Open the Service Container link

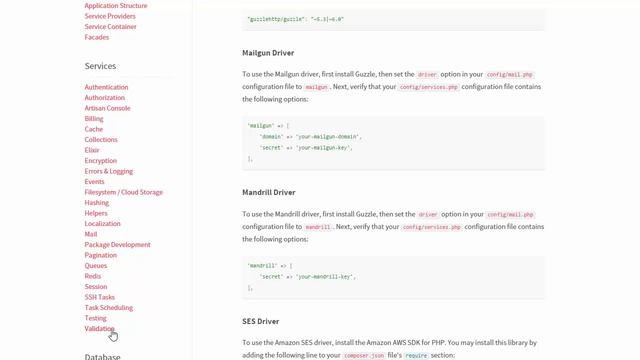pos(110,27)
